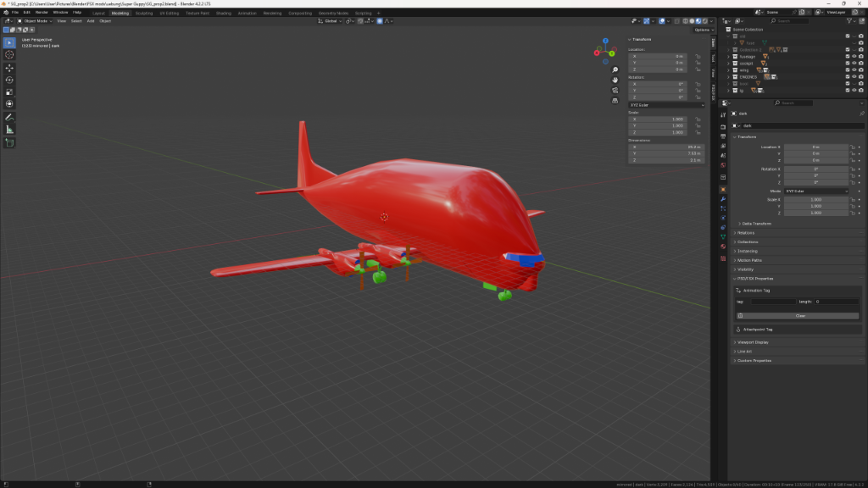Open the Render menu

pos(42,13)
